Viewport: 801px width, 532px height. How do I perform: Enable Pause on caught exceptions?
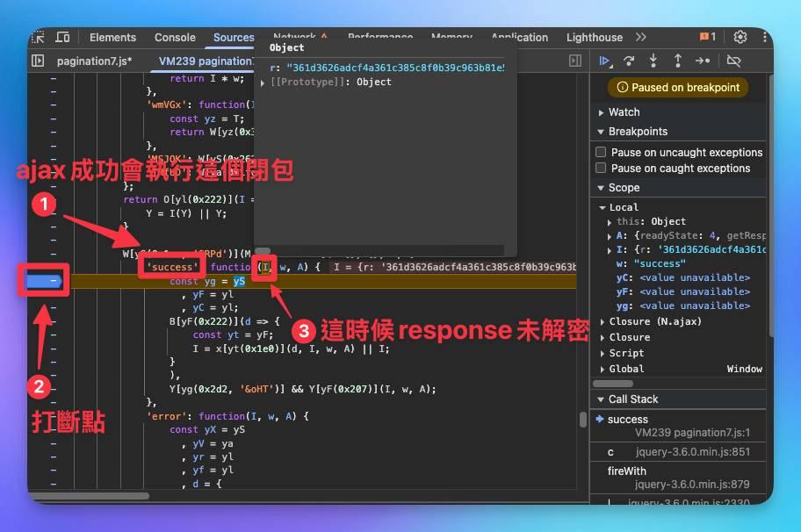601,168
